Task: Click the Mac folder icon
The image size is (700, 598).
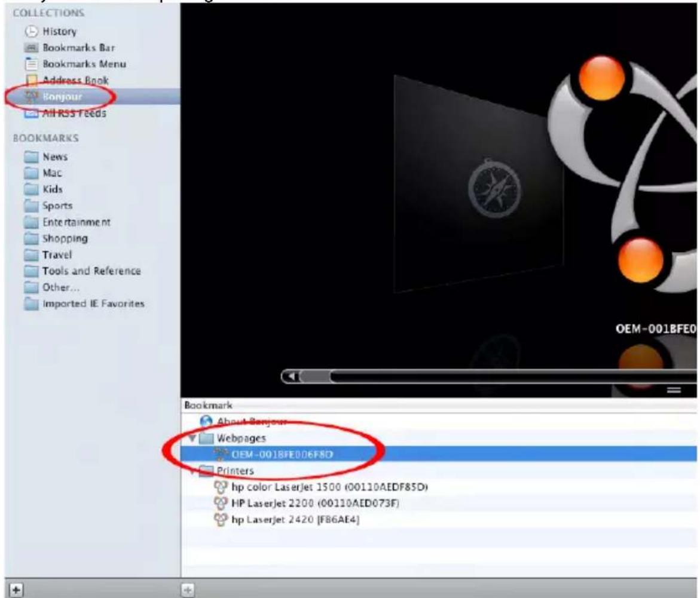Action: tap(31, 173)
